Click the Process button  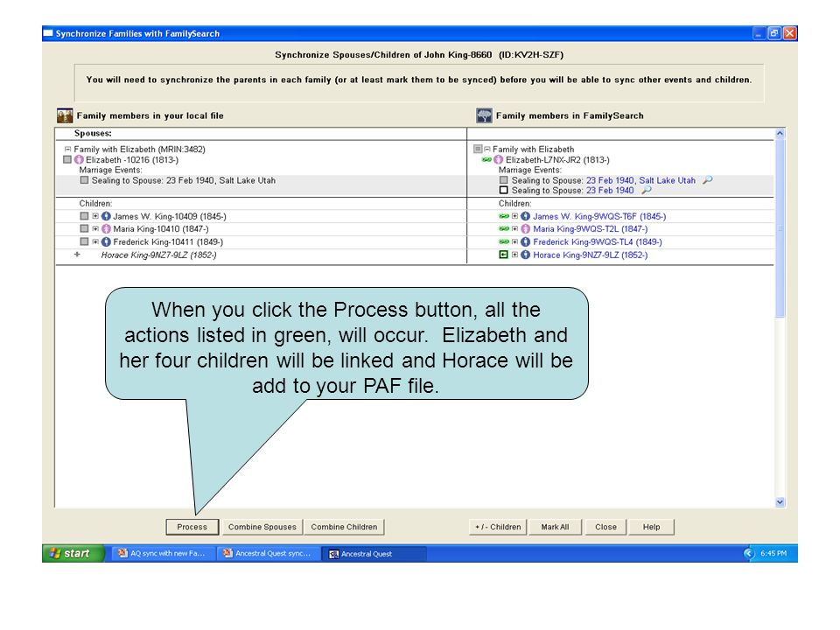pyautogui.click(x=192, y=527)
